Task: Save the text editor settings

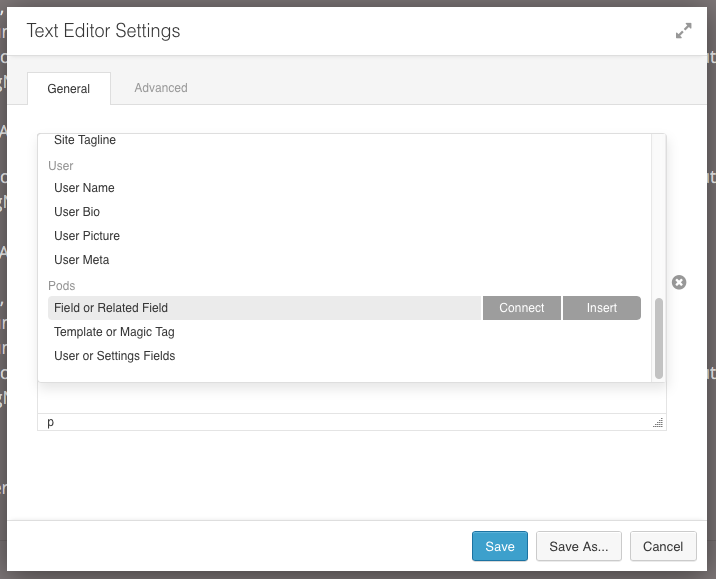Action: pos(500,546)
